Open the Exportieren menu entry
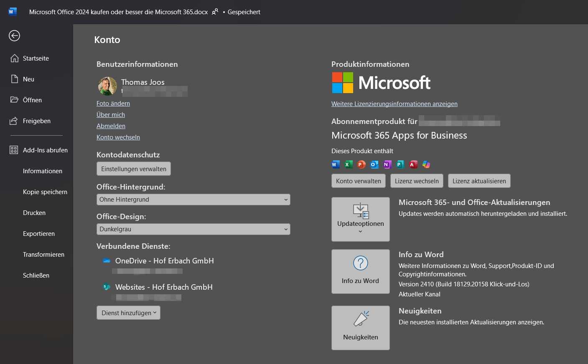 pos(38,233)
